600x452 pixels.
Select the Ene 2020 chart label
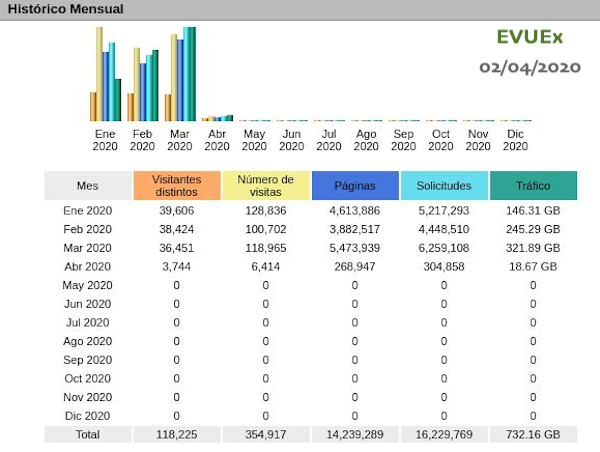pos(105,140)
